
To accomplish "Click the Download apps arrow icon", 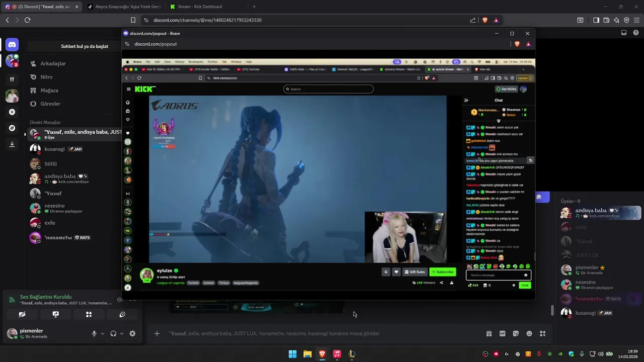I will click(x=12, y=144).
